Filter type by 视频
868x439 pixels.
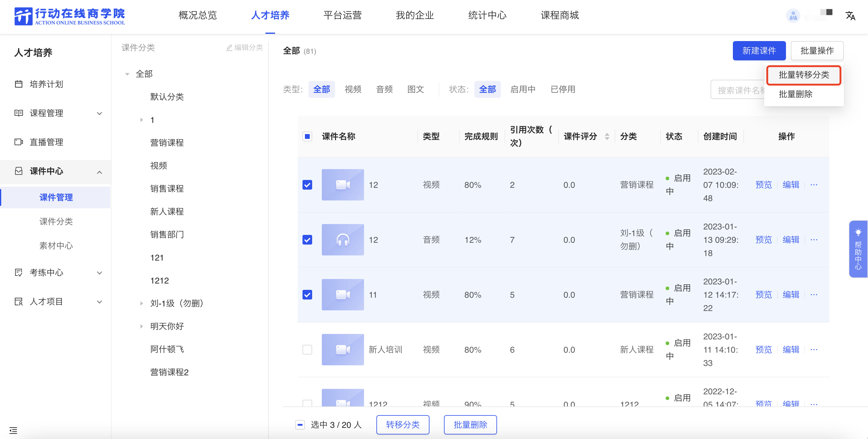tap(353, 89)
